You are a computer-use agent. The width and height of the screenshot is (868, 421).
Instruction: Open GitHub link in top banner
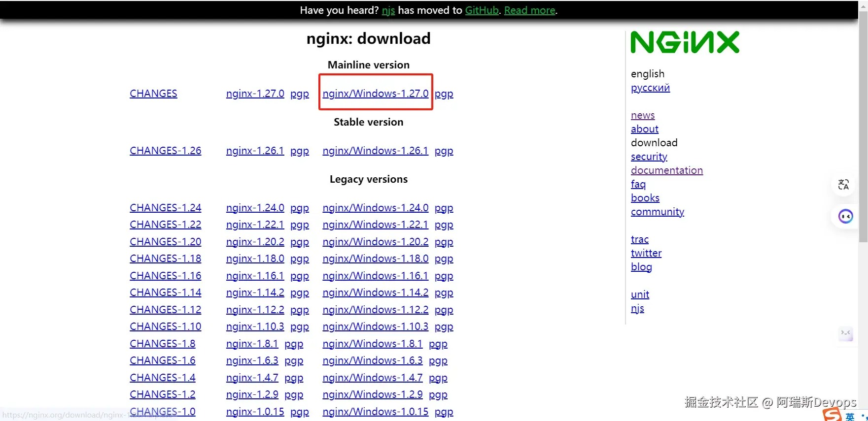[482, 10]
